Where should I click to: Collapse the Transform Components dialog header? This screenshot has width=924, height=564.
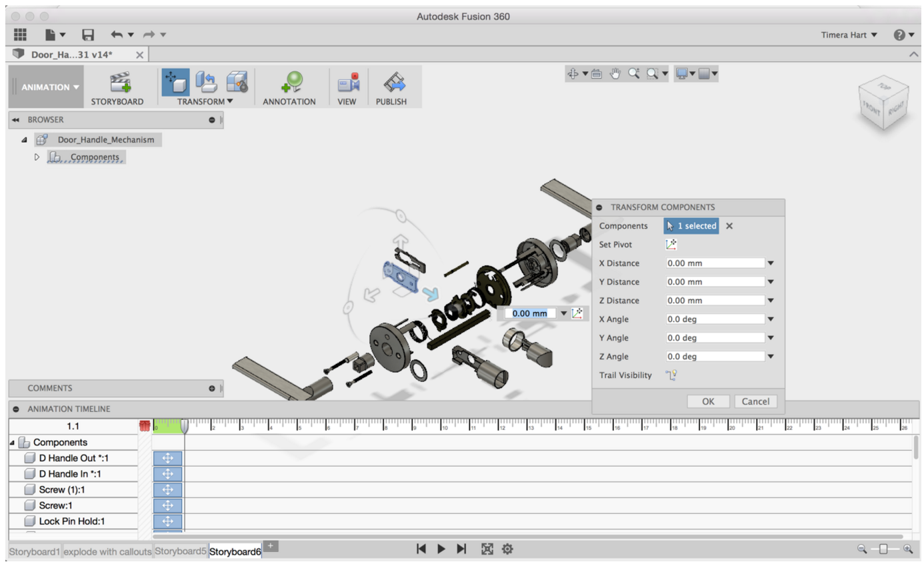[600, 207]
